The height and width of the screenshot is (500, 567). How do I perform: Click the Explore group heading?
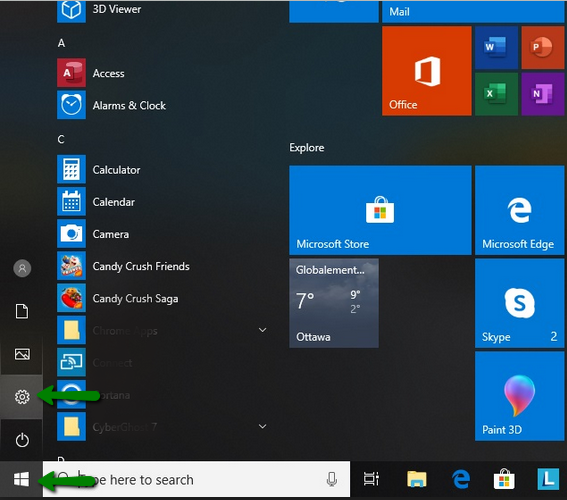307,148
